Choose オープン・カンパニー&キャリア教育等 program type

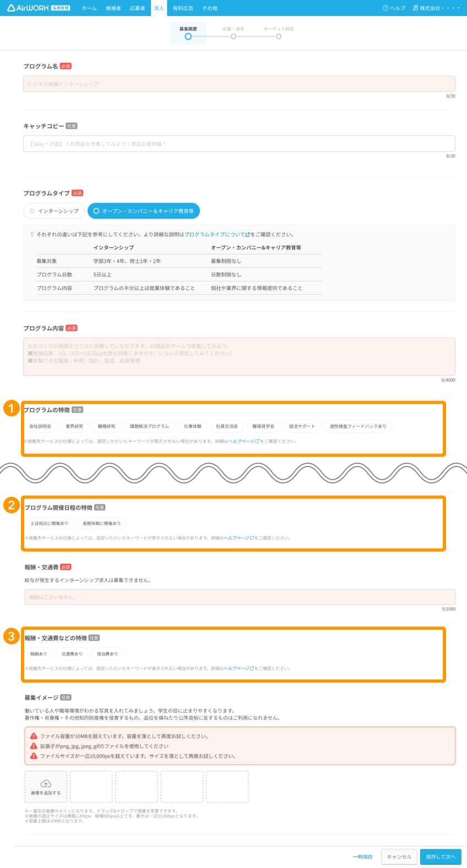pos(144,211)
